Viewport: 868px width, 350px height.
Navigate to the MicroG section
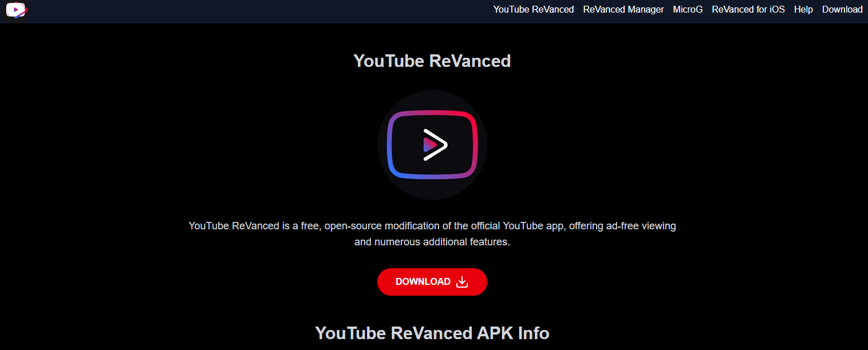[688, 9]
